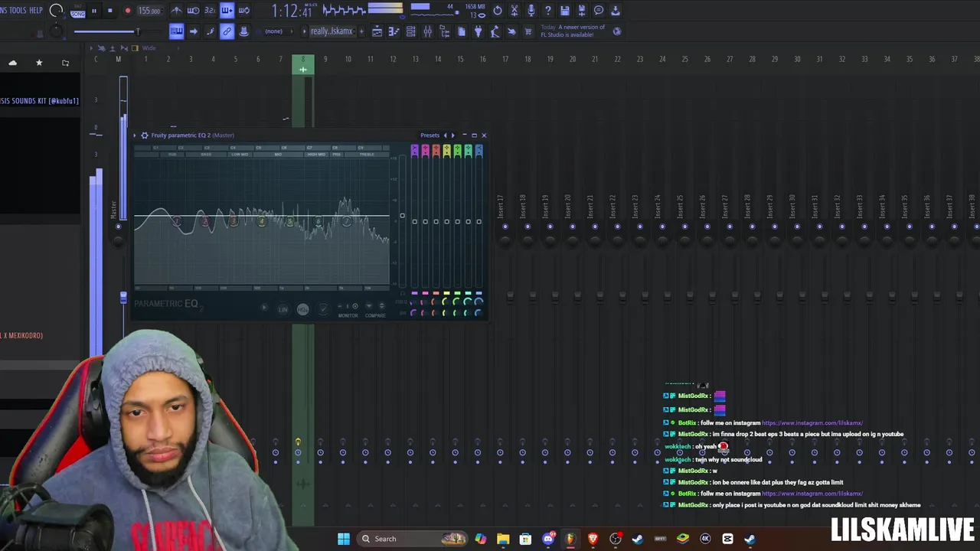Open Discord from taskbar

click(548, 539)
